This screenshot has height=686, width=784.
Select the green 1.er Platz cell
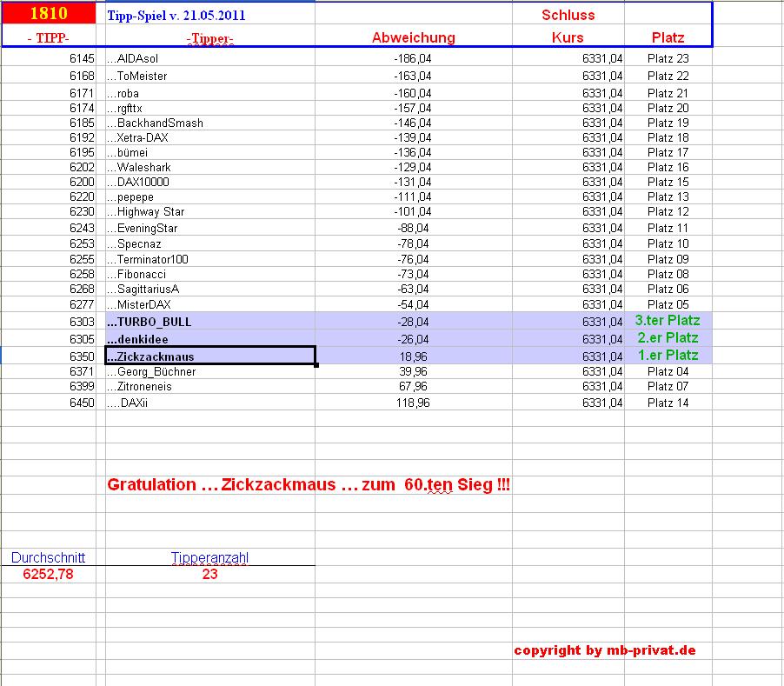pyautogui.click(x=668, y=355)
